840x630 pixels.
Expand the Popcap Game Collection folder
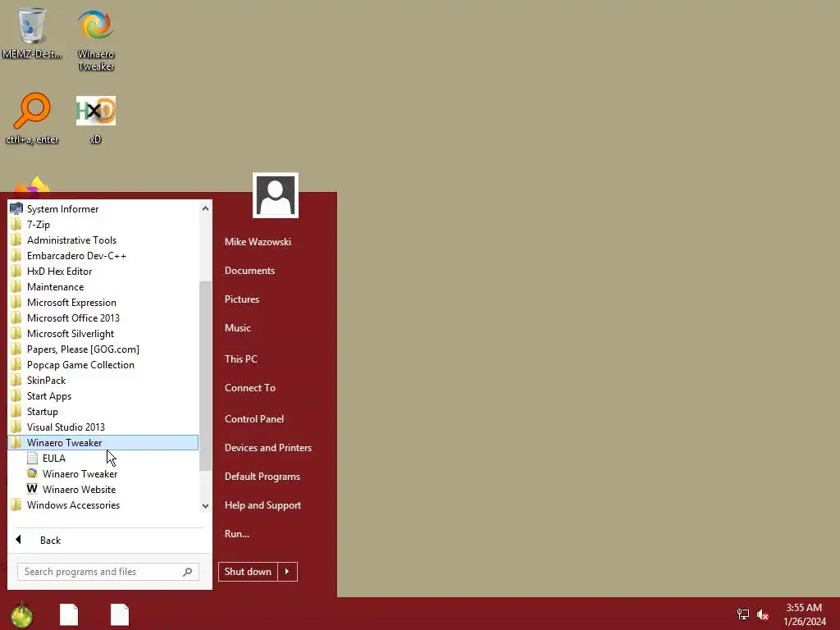[103, 365]
